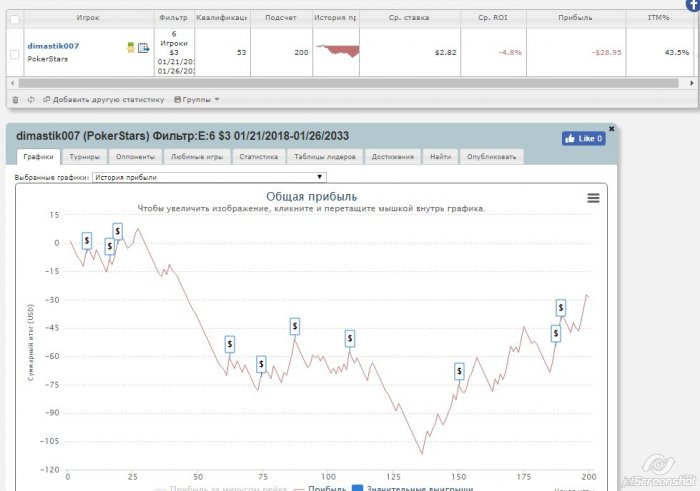Click the profit history sparkline thumbnail
The height and width of the screenshot is (491, 700).
coord(338,50)
